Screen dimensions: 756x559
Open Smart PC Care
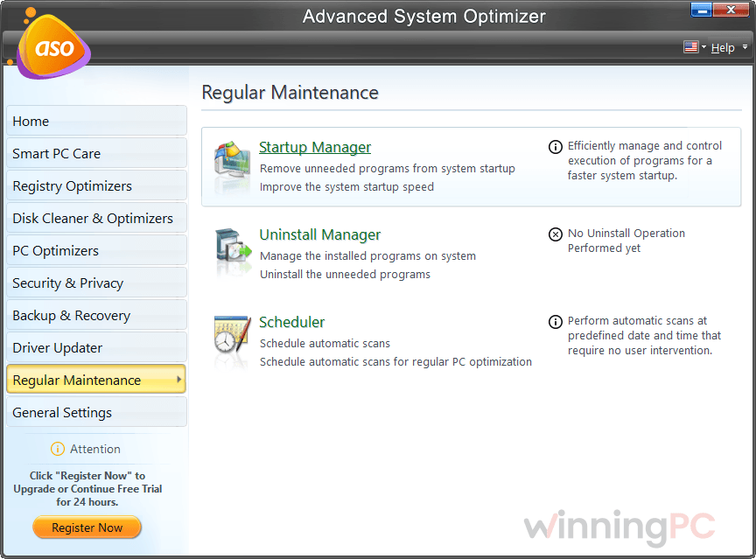coord(96,153)
